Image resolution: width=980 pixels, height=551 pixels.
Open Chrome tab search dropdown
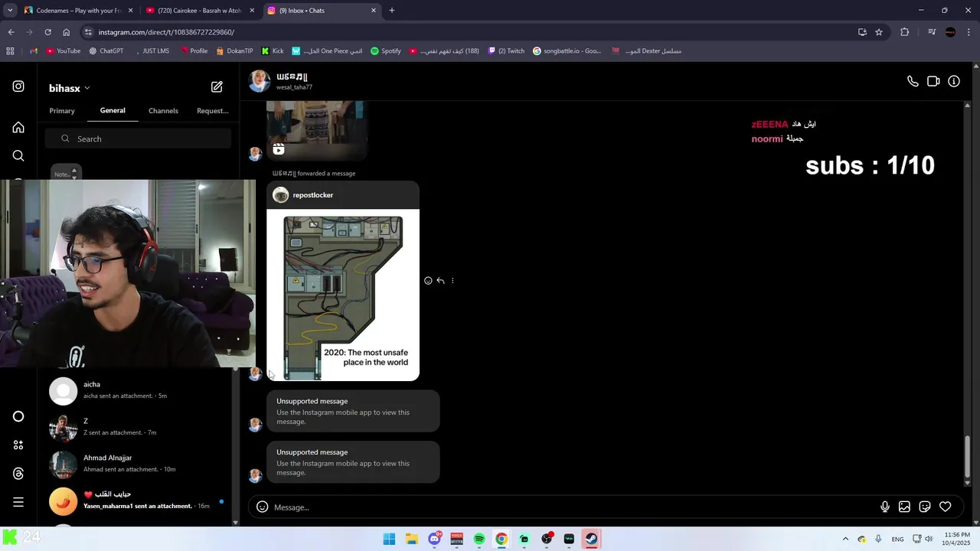[x=10, y=10]
